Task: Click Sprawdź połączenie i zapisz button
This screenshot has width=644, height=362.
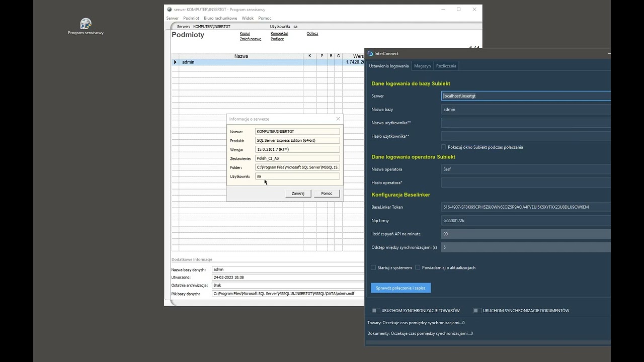Action: coord(400,288)
